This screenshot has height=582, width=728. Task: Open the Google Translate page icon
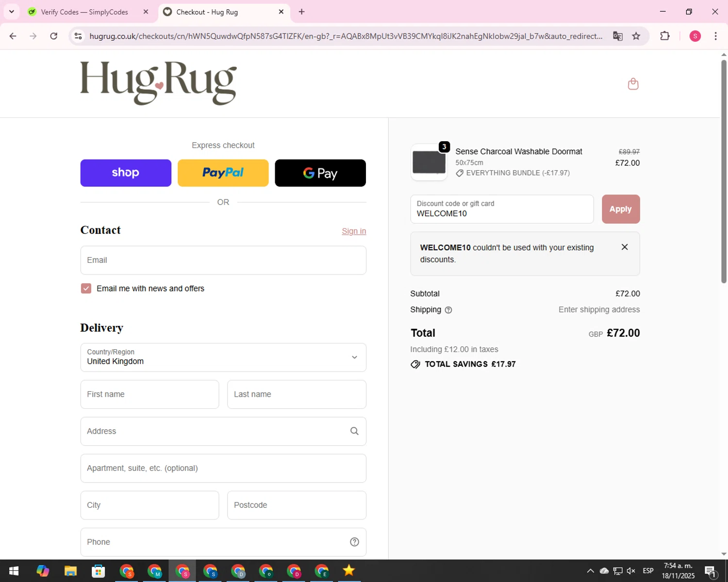tap(617, 36)
